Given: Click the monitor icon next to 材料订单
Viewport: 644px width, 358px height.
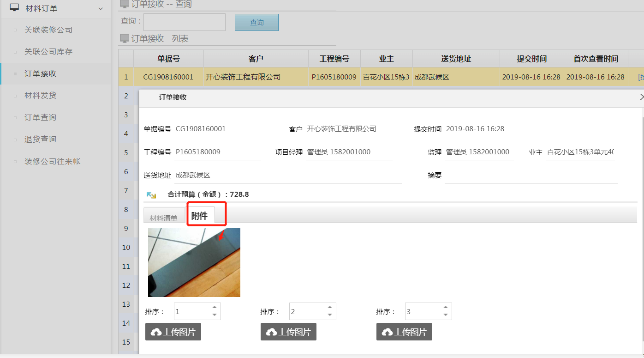Looking at the screenshot, I should tap(15, 8).
